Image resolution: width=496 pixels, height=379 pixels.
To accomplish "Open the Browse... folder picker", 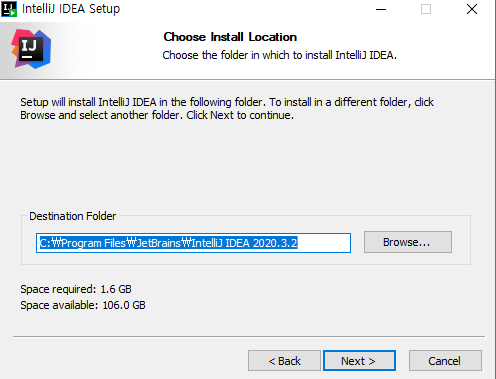I will 408,242.
